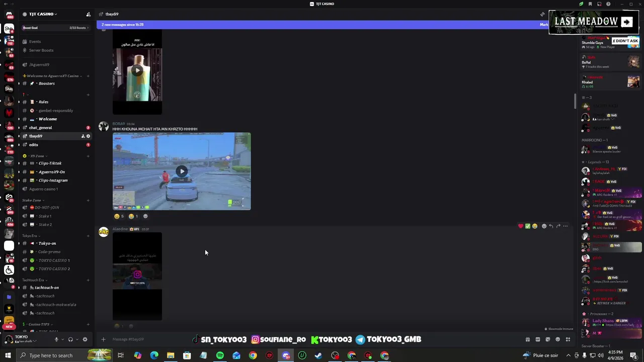Open File Explorer from the taskbar

[171, 355]
